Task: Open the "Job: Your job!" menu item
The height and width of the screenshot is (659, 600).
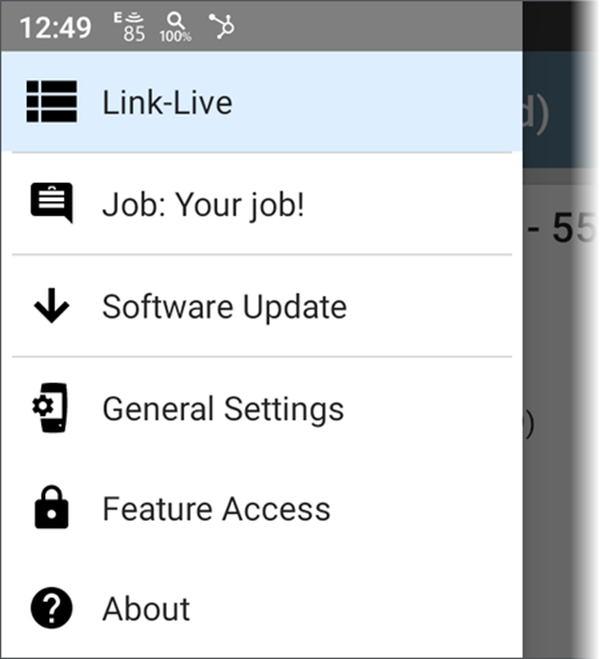Action: [262, 204]
